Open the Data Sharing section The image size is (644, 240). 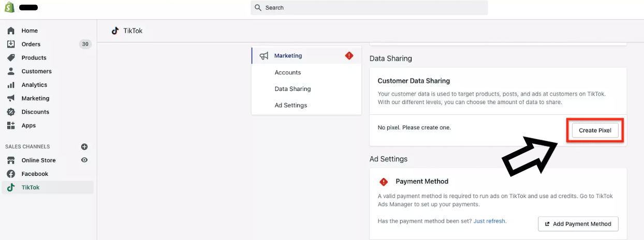pyautogui.click(x=292, y=89)
